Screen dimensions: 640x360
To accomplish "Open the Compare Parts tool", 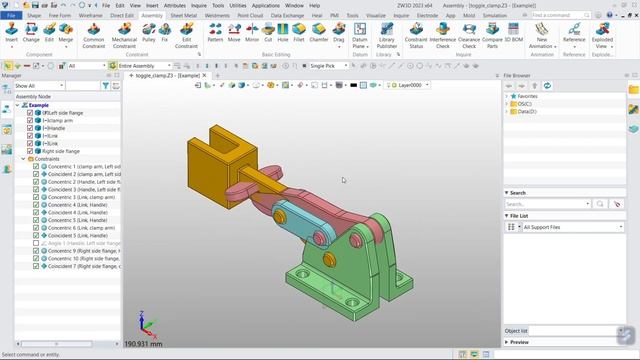I will 492,35.
